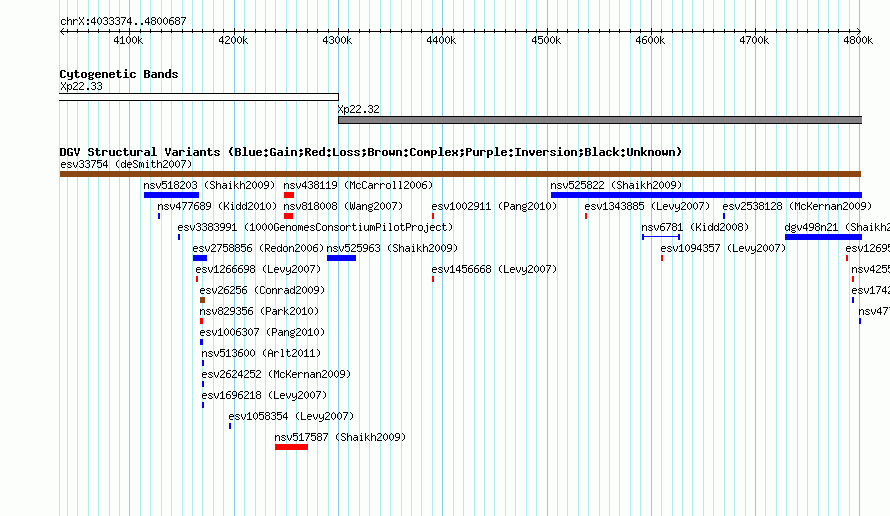This screenshot has width=890, height=516.
Task: Select nsv477689 (Kidd2010) label
Action: point(217,207)
